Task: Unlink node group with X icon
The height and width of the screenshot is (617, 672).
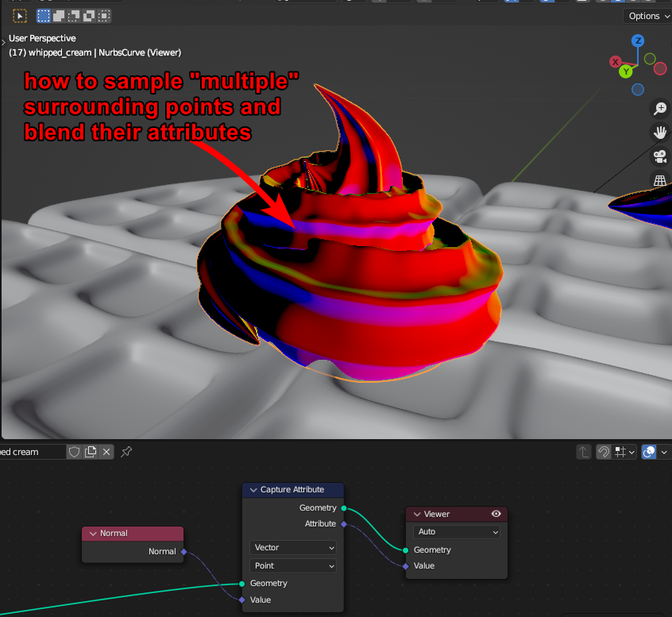Action: pyautogui.click(x=106, y=452)
